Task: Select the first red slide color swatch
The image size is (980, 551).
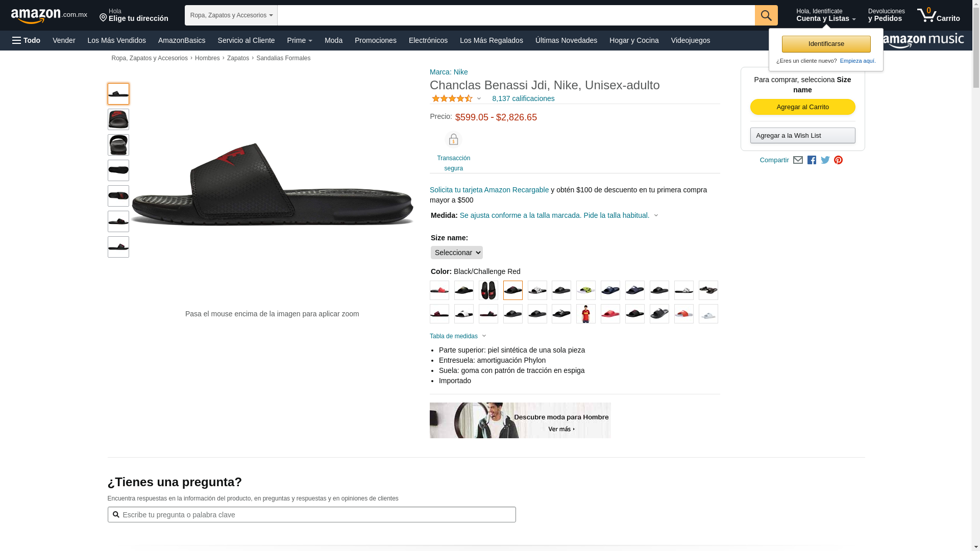Action: pos(439,290)
